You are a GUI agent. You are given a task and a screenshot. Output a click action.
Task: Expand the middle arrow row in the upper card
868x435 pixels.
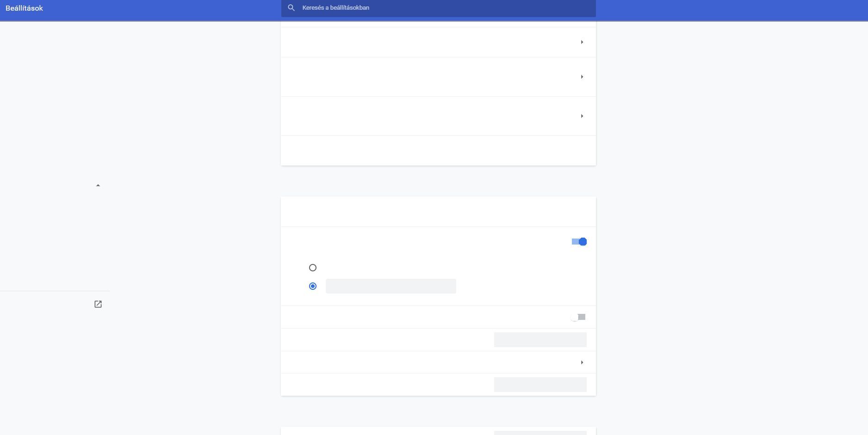tap(438, 77)
